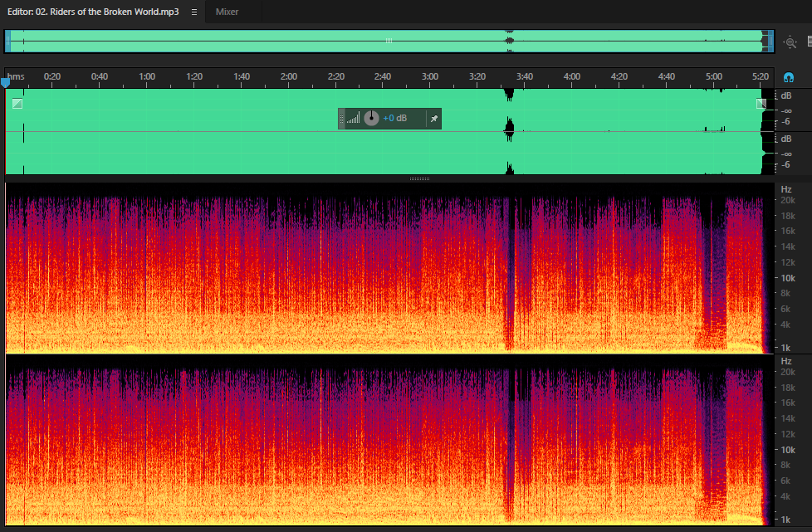Click the 5:20 mark on the time ruler
The height and width of the screenshot is (532, 812).
point(761,76)
